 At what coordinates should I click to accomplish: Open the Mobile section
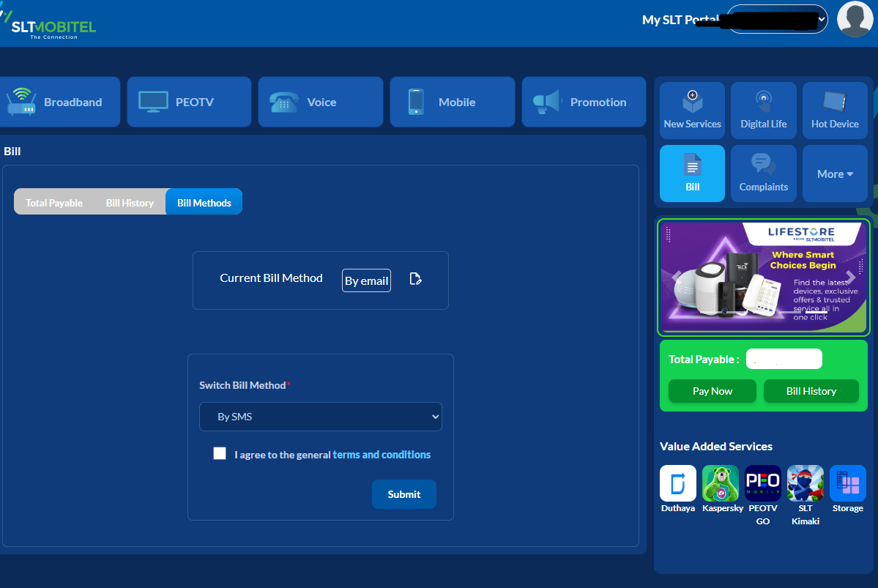pos(453,102)
